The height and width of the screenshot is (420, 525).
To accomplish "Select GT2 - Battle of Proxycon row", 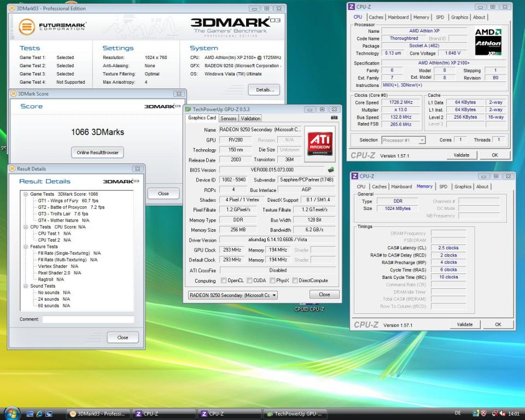I will pyautogui.click(x=71, y=207).
